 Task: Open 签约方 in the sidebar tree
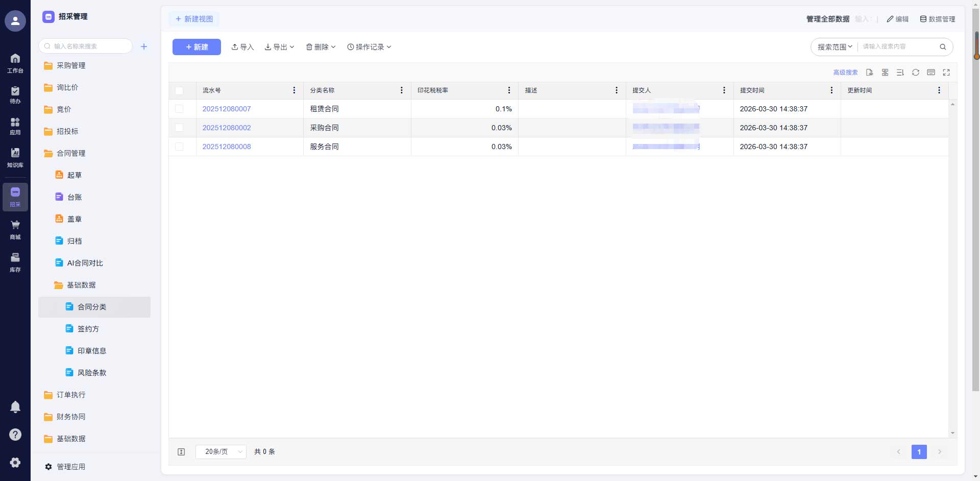[88, 329]
